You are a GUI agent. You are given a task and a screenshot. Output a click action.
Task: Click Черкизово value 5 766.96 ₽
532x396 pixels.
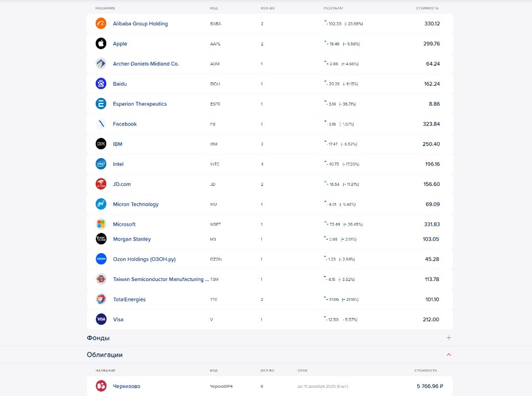pyautogui.click(x=430, y=386)
